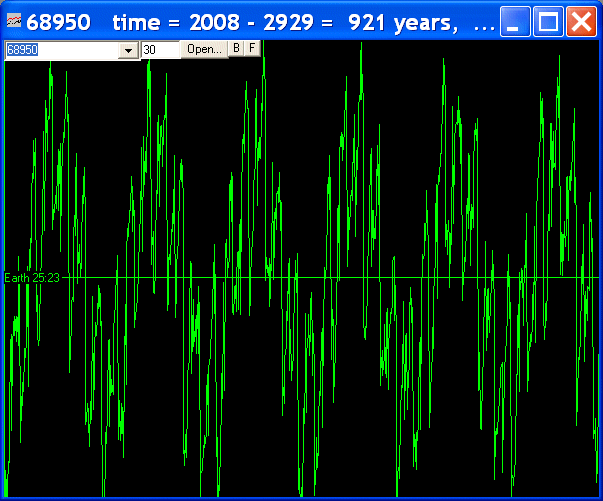Select the 68950 text in the combo box

(x=23, y=49)
